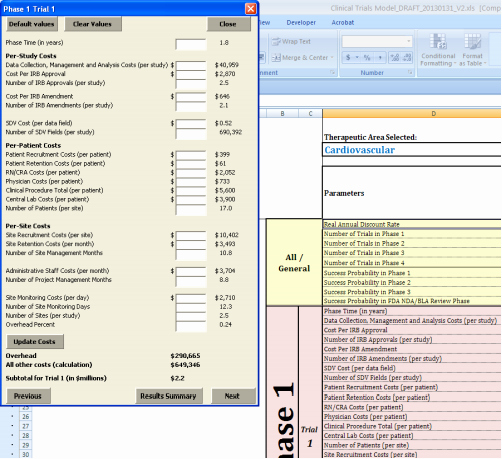Select 'Cost Per IRB Approval' spreadsheet cell
The image size is (502, 459).
point(412,330)
